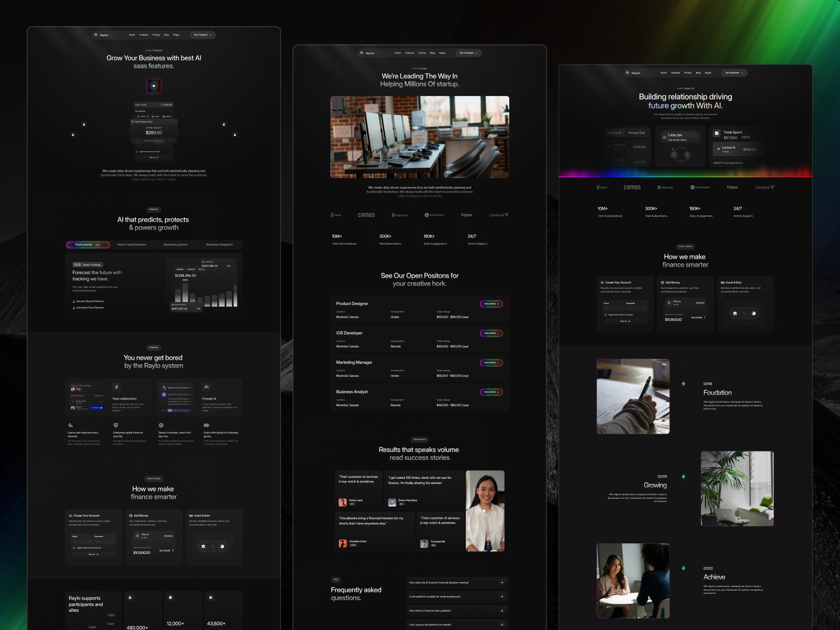Click the bank icon on the About Us page
840x630 pixels.
(735, 313)
